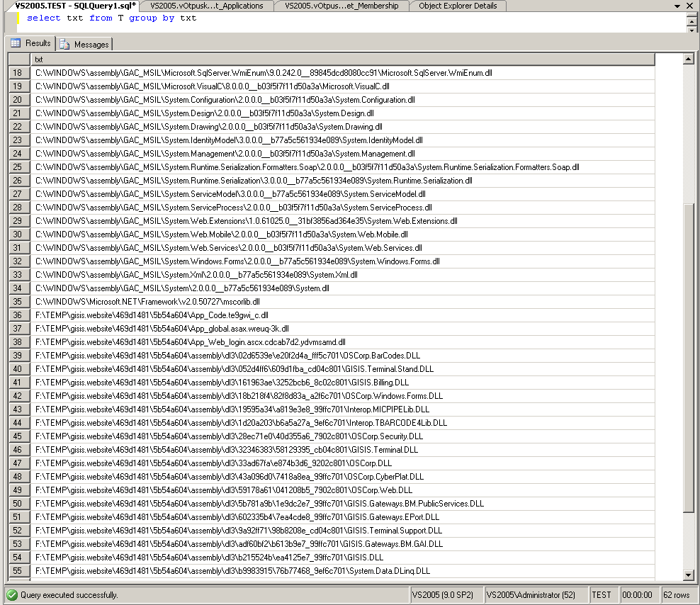The width and height of the screenshot is (700, 605).
Task: Select the OSCorp.CyberPlat.DLL cell
Action: pos(342,476)
